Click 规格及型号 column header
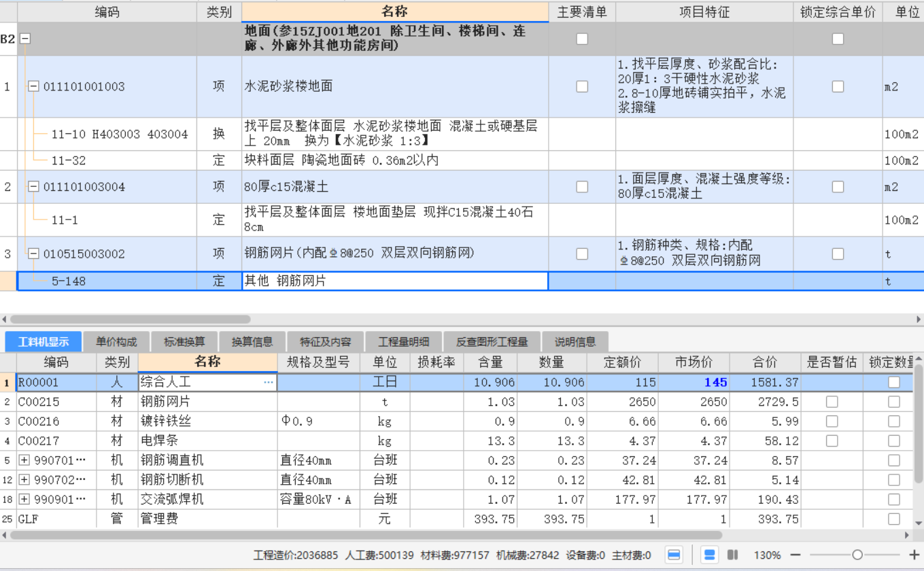The height and width of the screenshot is (571, 924). point(318,362)
